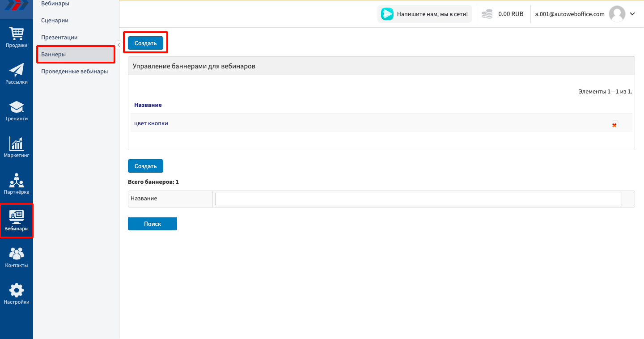Select the Вебинары monitor icon
This screenshot has width=644, height=339.
pyautogui.click(x=17, y=220)
